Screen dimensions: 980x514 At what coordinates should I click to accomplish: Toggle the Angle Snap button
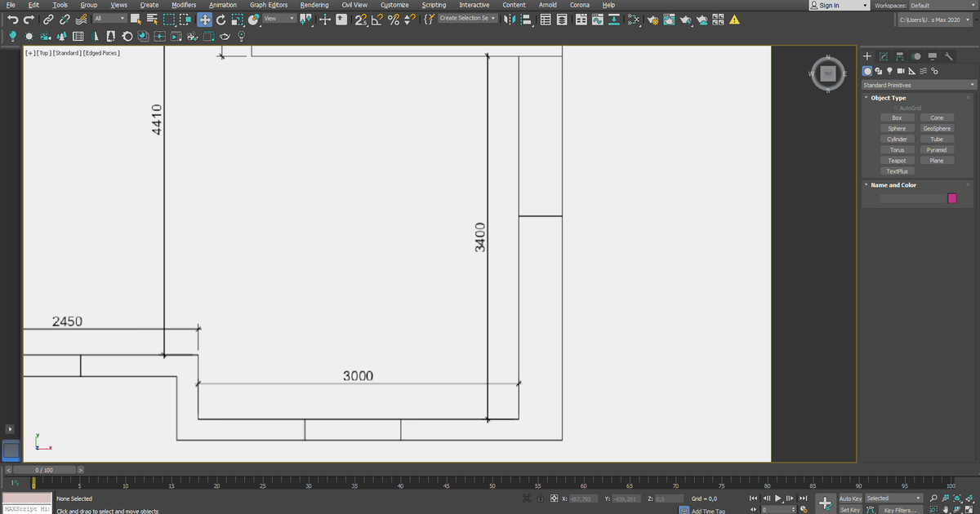[x=376, y=20]
